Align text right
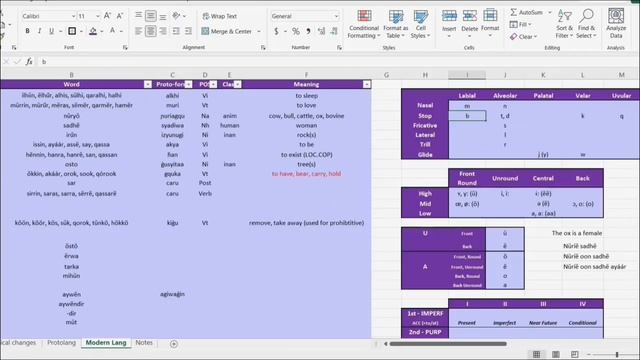 click(163, 31)
